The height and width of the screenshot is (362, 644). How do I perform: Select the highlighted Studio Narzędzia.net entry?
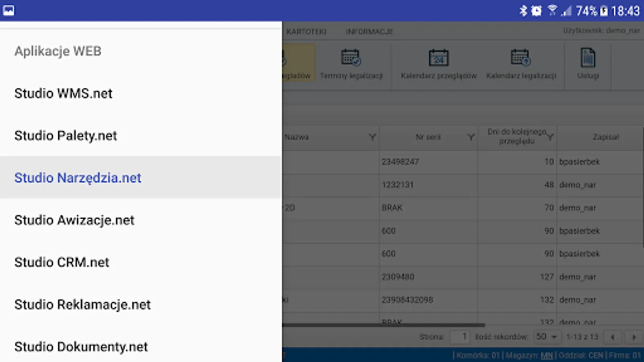click(x=78, y=177)
